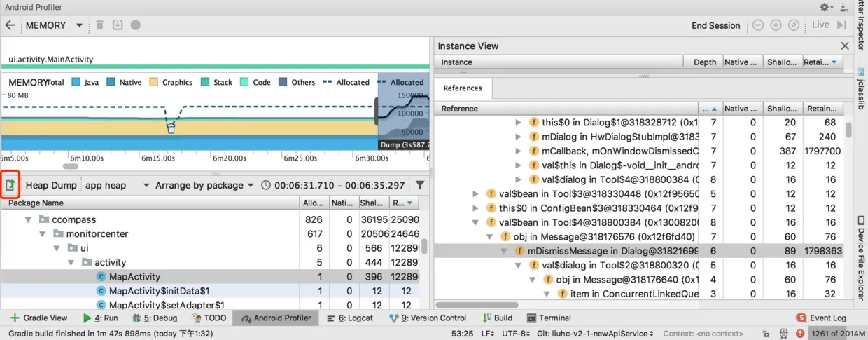Select the mDismissMessage in Dialog row
Screen dimensions: 868x340
(x=638, y=251)
